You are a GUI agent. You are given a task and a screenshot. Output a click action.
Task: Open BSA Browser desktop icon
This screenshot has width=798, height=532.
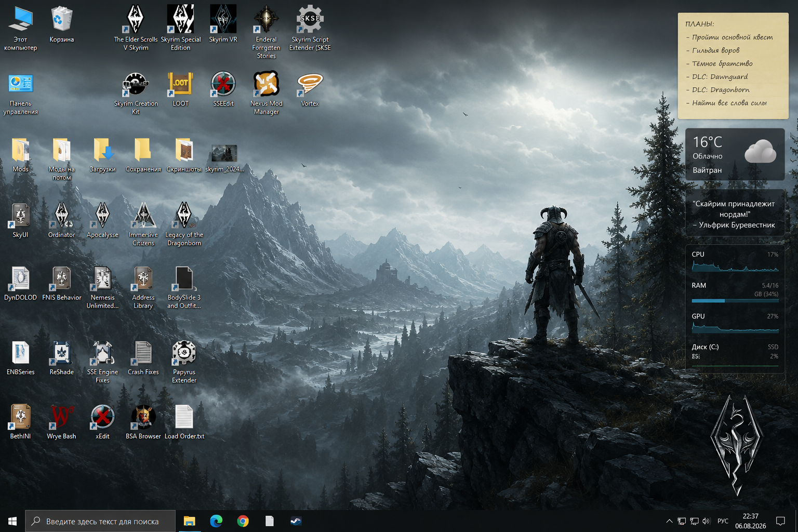pyautogui.click(x=143, y=421)
